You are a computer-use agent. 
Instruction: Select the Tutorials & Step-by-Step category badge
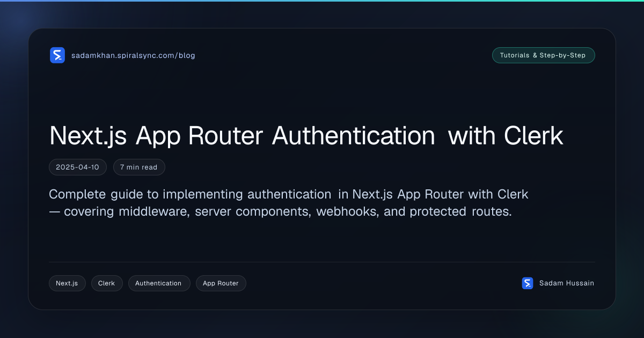click(x=543, y=55)
